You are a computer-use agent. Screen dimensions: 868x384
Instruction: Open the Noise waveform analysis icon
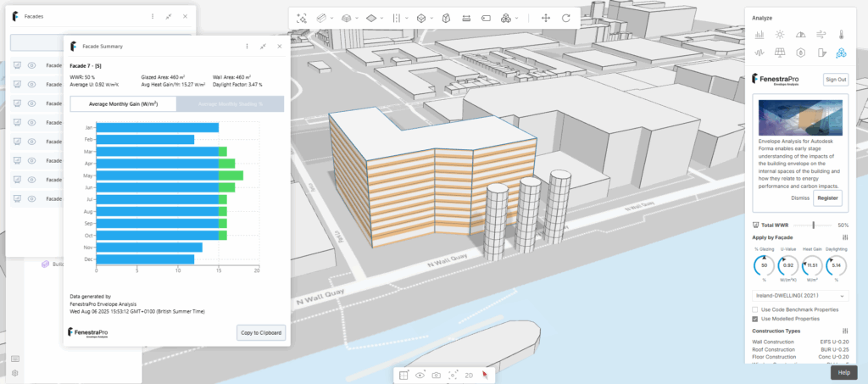759,53
